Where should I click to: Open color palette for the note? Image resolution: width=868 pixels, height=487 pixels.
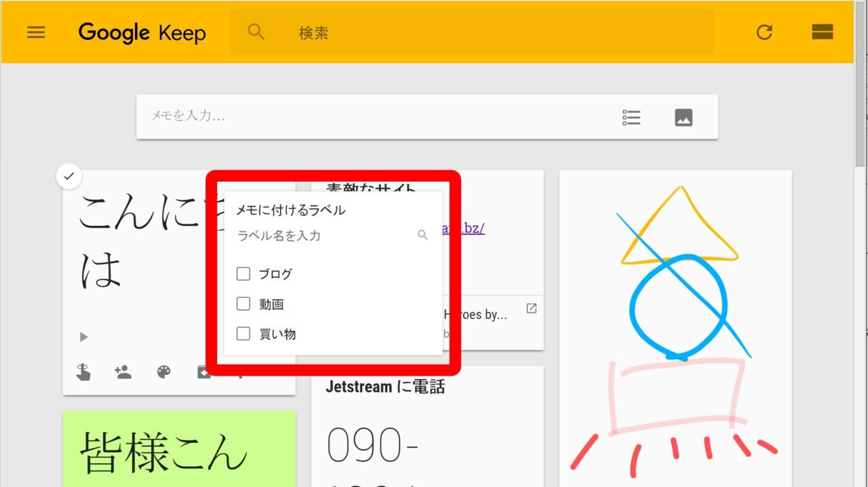[x=163, y=372]
